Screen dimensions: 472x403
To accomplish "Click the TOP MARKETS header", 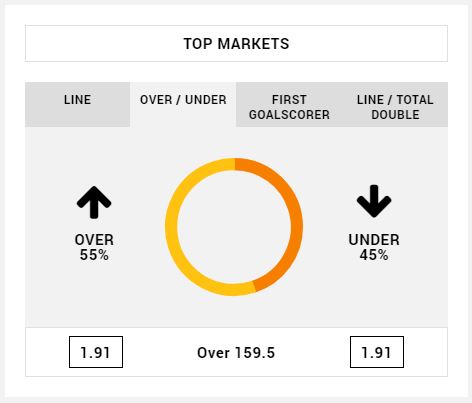I will coord(236,43).
